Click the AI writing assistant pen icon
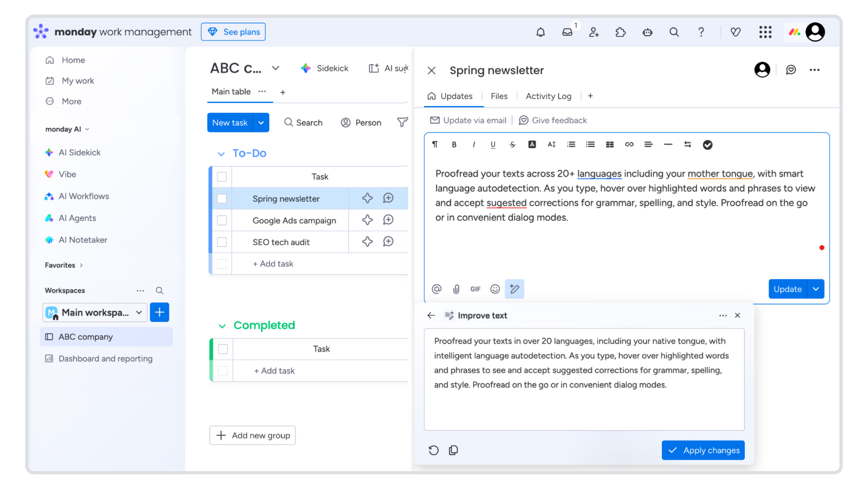Screen dimensions: 868x489 click(x=514, y=289)
